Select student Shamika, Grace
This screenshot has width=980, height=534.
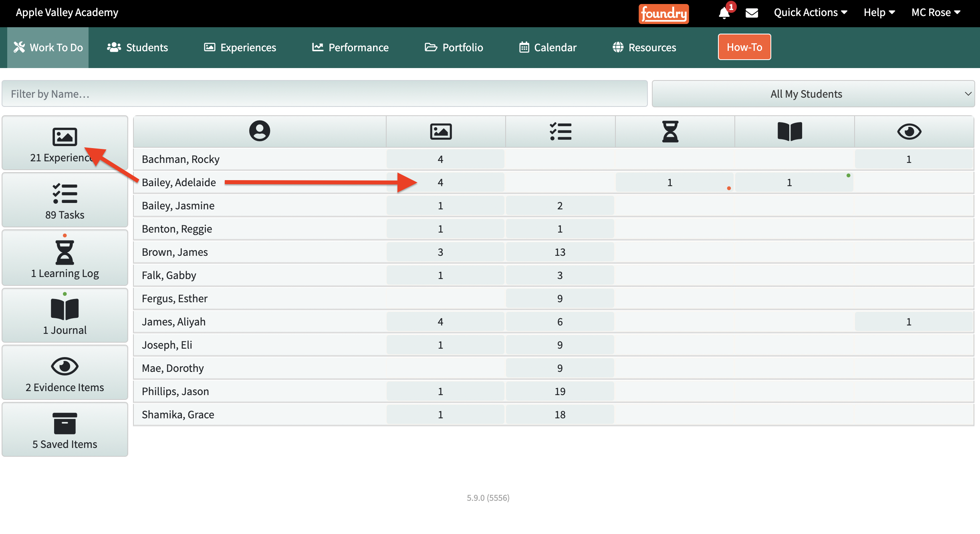point(178,415)
